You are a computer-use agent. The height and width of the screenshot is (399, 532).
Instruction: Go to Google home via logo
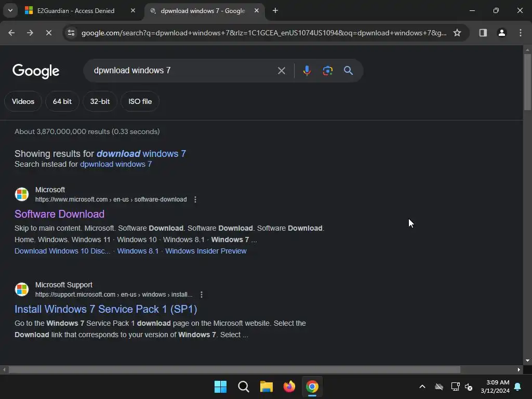(36, 71)
